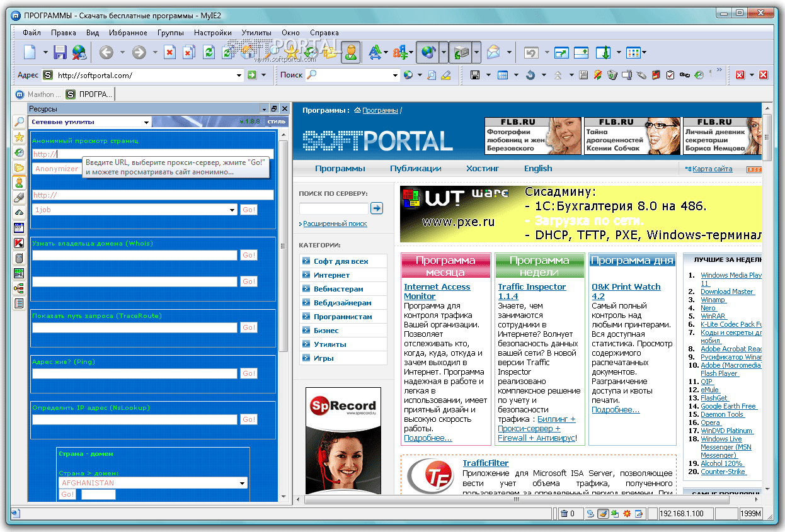Open the Файл menu
Image resolution: width=785 pixels, height=532 pixels.
tap(32, 33)
